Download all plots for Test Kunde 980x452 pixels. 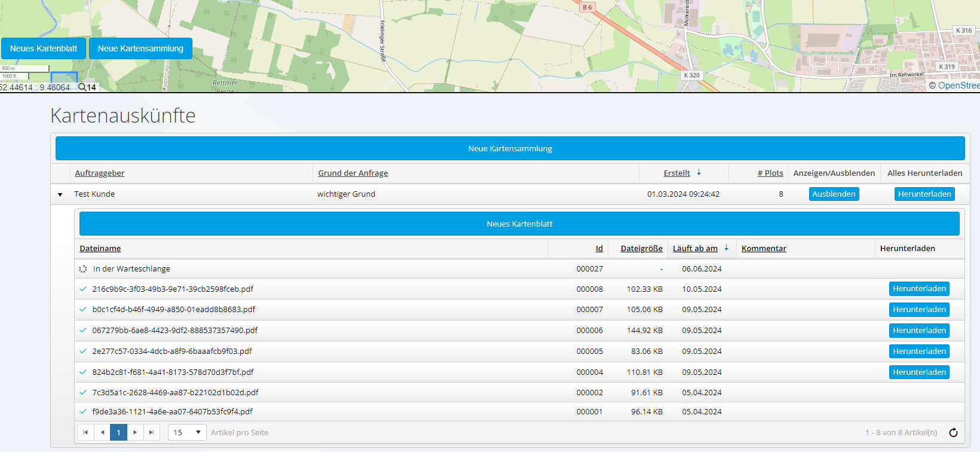[924, 194]
